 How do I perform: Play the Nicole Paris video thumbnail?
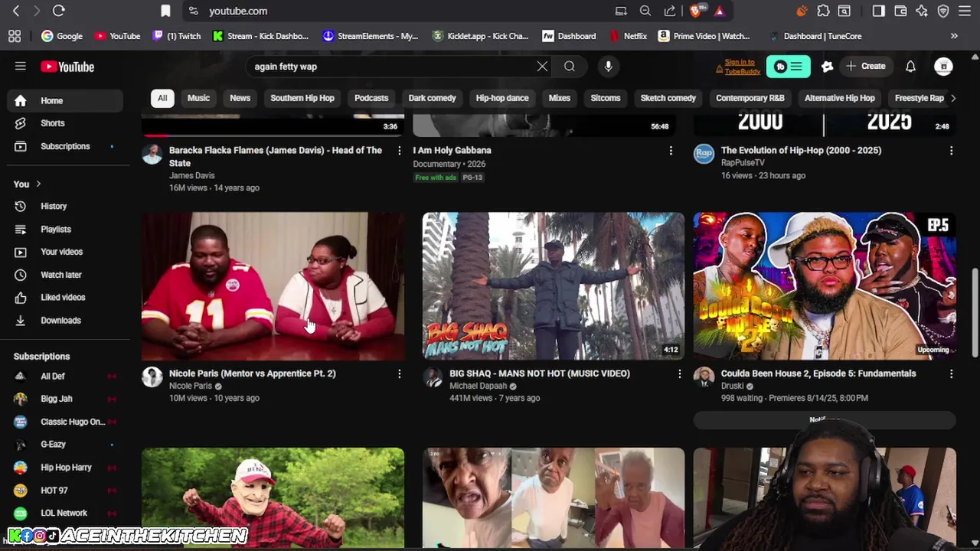(x=273, y=286)
